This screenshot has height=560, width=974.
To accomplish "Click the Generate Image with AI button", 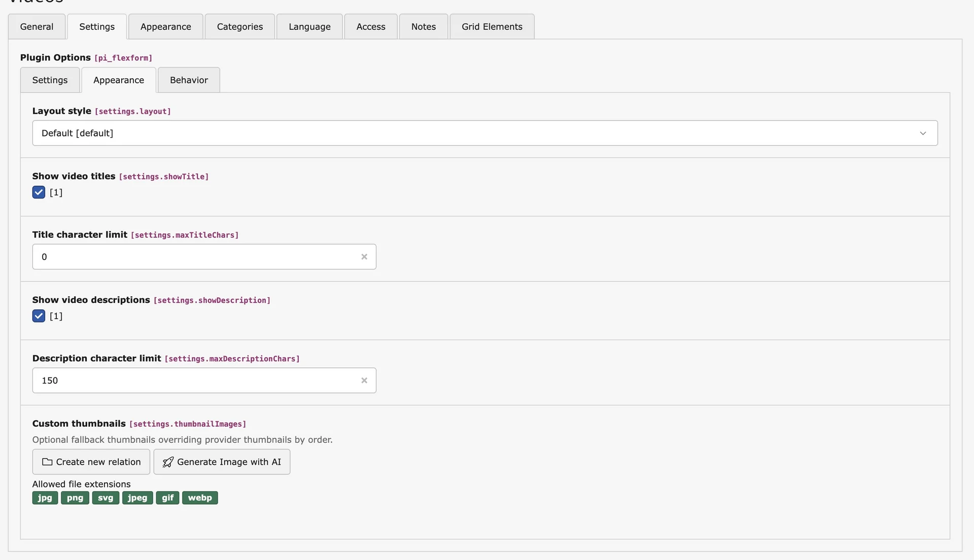I will 222,462.
